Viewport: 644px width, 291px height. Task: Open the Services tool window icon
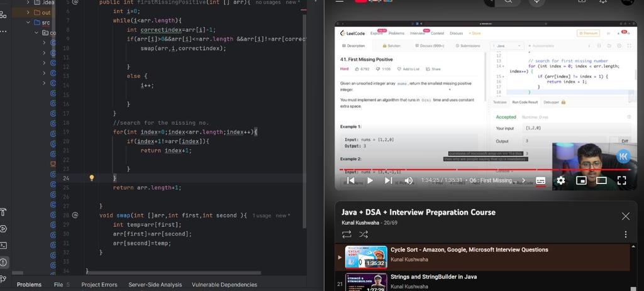coord(3,229)
